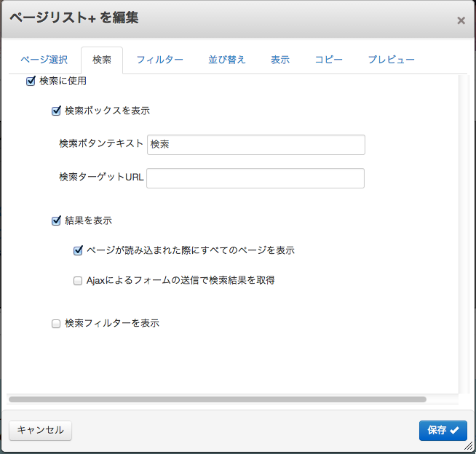Enable Ajaxによるフォームの送信で検索結果を取得 checkbox
Viewport: 476px width, 454px height.
(78, 281)
